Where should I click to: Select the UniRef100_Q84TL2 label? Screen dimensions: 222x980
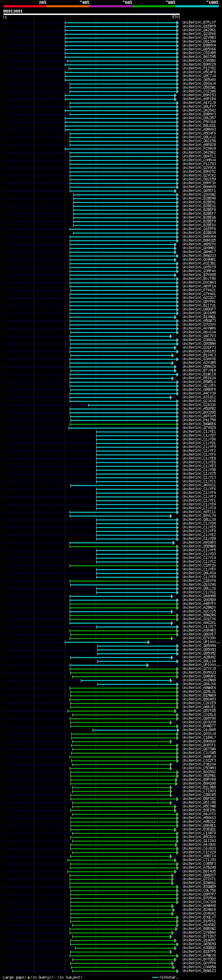pyautogui.click(x=199, y=156)
